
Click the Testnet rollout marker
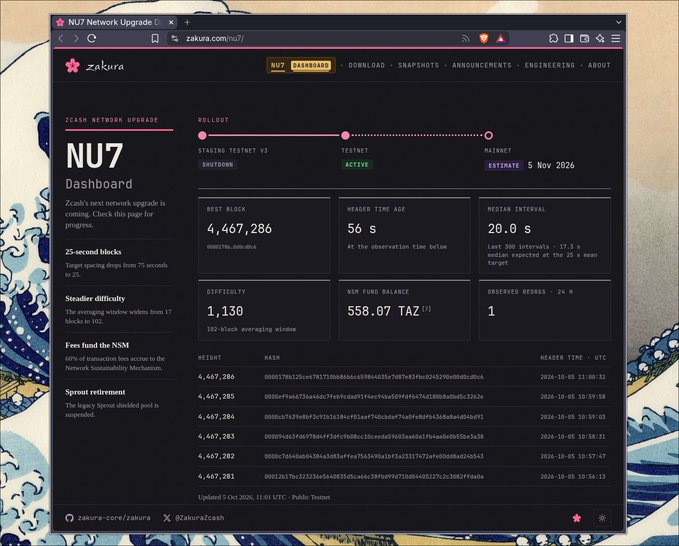(345, 136)
